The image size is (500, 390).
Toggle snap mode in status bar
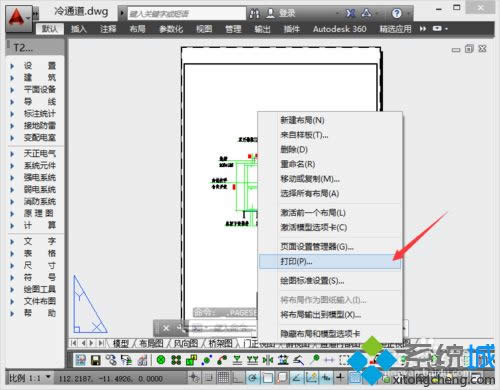coord(209,378)
